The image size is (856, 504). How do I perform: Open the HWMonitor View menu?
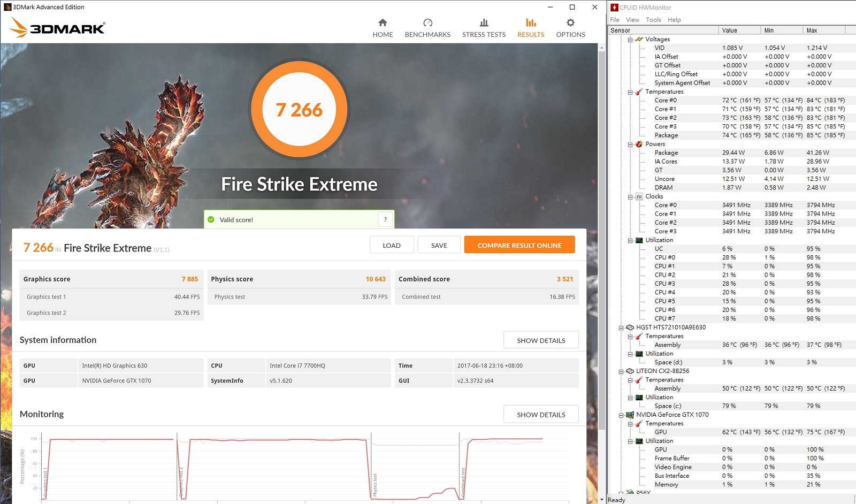pyautogui.click(x=632, y=20)
